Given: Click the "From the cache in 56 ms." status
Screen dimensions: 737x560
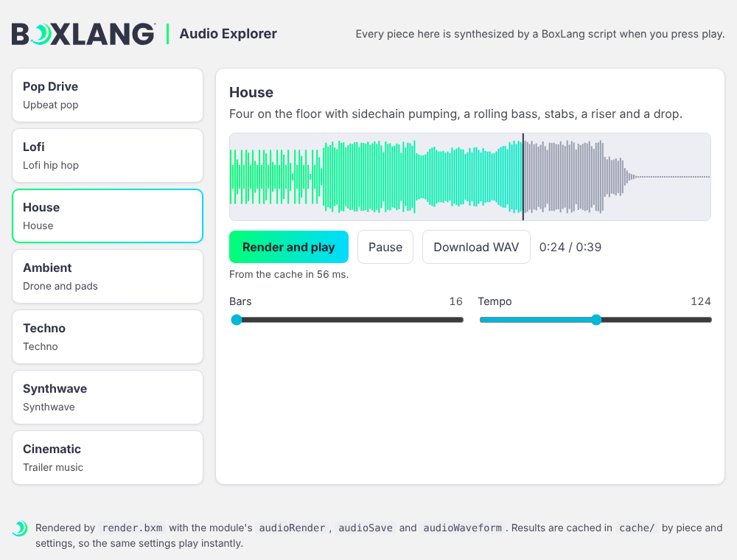Looking at the screenshot, I should click(x=289, y=274).
